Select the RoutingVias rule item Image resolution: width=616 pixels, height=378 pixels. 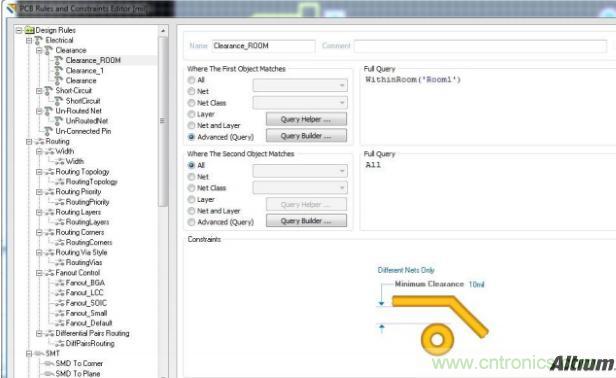click(84, 262)
